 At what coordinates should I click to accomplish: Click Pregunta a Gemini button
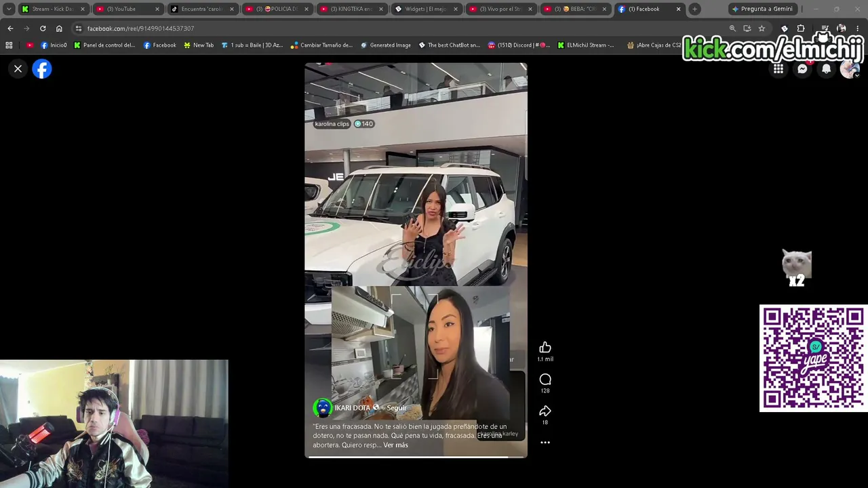[762, 9]
